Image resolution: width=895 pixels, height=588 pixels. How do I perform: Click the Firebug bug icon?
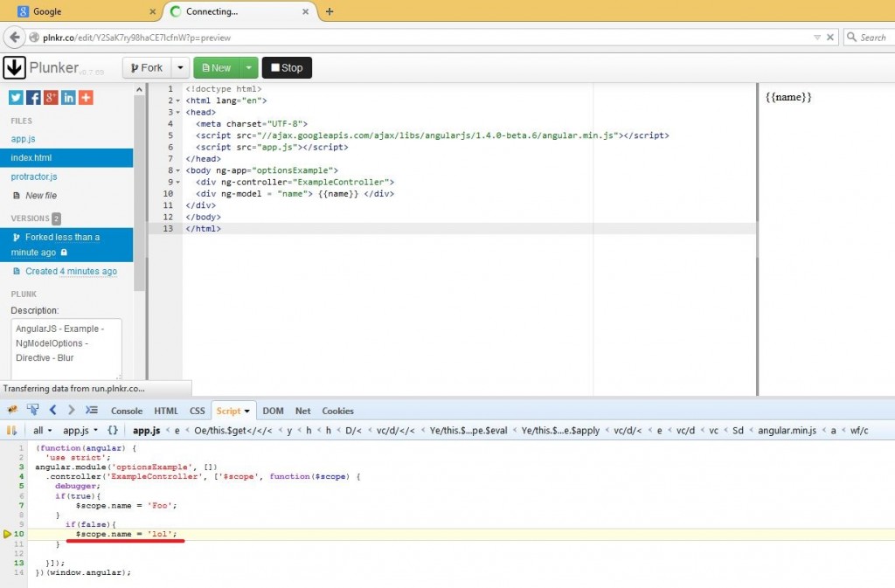click(12, 410)
